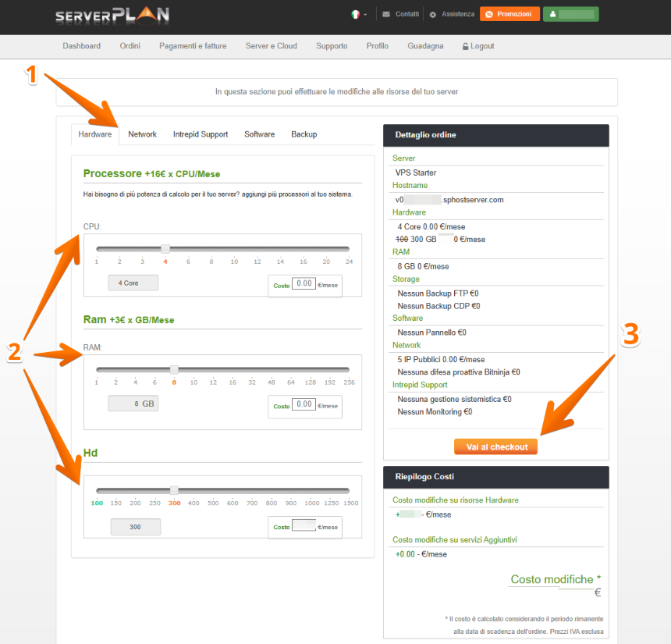Open the Server e Cloud menu
The height and width of the screenshot is (644, 671).
coord(271,46)
